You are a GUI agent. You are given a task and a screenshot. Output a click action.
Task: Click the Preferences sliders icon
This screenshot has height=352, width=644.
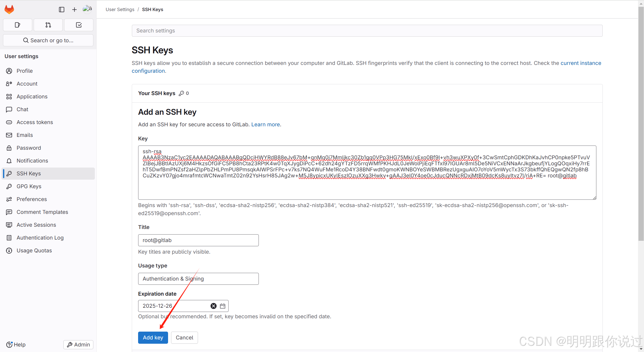[x=9, y=199]
